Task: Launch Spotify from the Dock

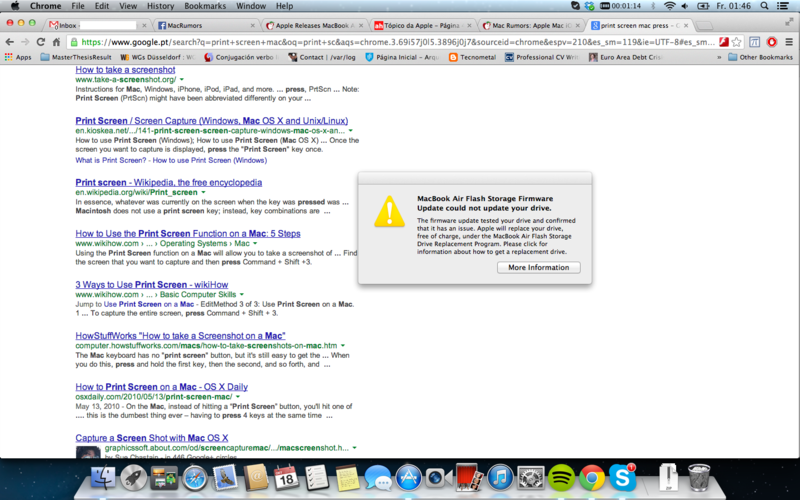Action: click(x=561, y=478)
